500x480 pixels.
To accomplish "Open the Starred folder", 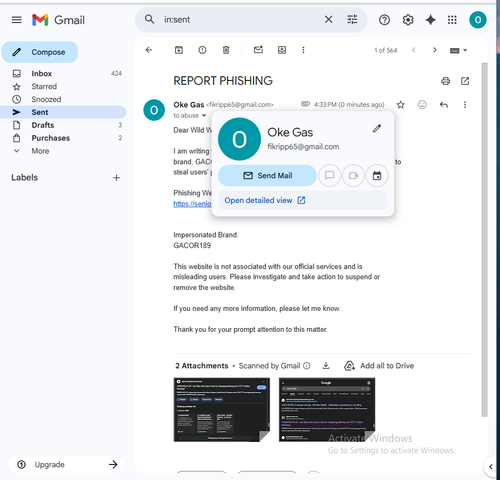I will click(63, 86).
